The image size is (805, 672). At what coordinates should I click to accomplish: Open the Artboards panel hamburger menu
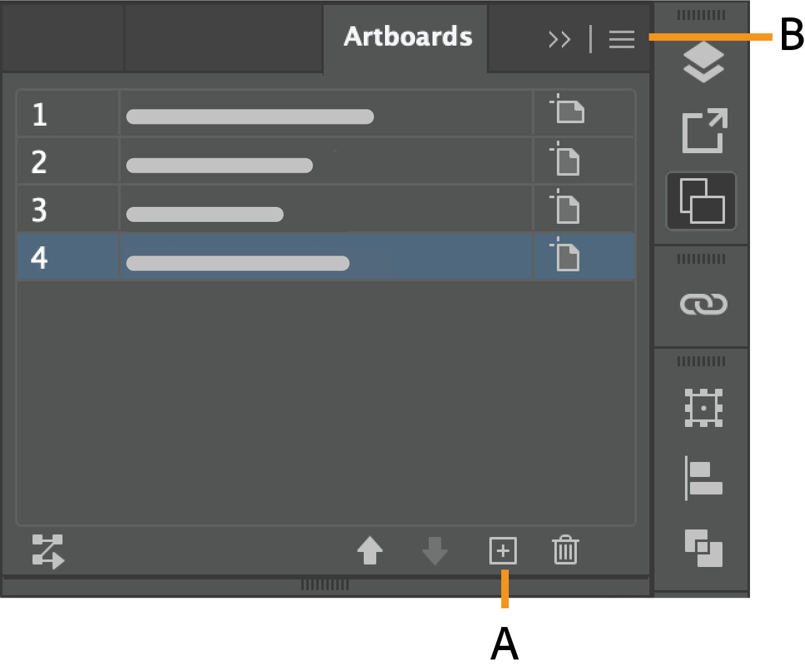tap(621, 39)
